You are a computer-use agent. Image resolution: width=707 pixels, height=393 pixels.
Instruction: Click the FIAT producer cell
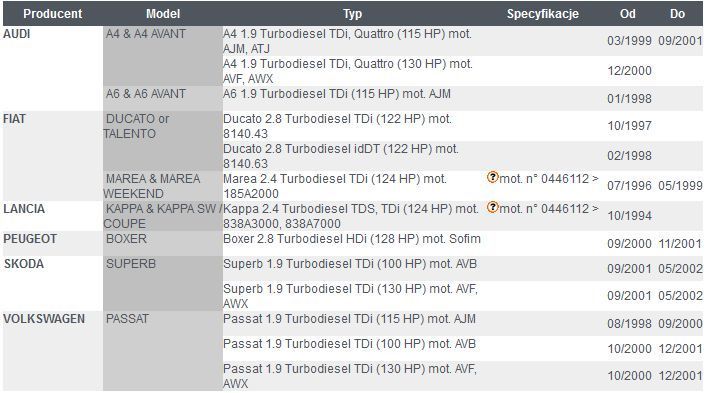pyautogui.click(x=53, y=156)
